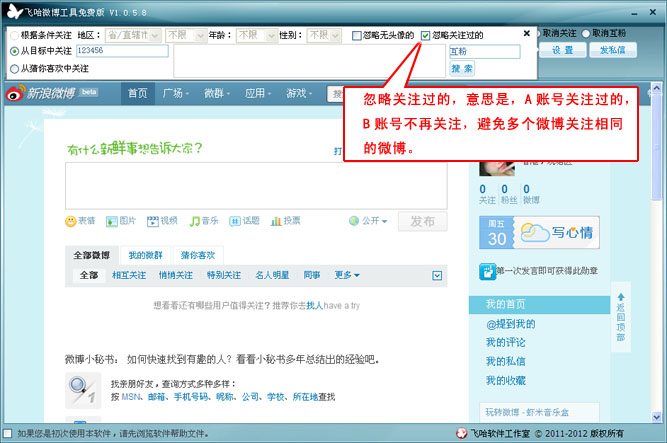Open the 省/直辖市 region dropdown
The height and width of the screenshot is (443, 667).
tap(133, 35)
